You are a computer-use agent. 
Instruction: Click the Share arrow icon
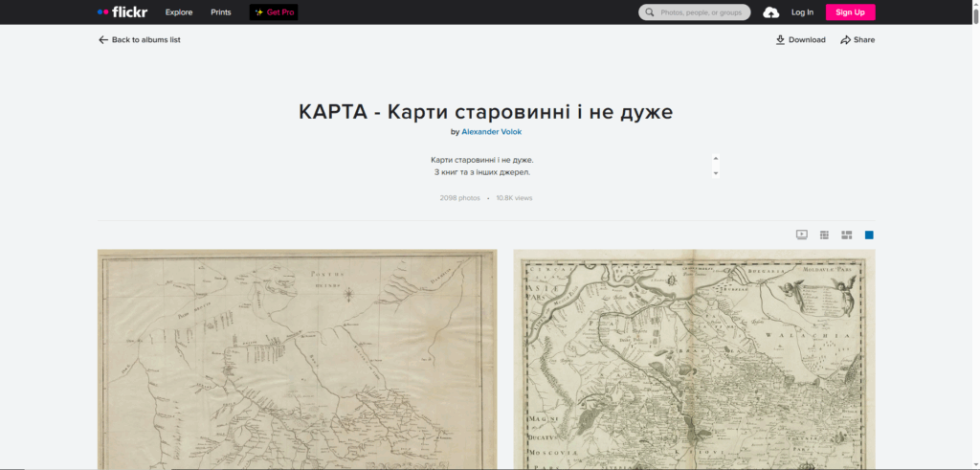[x=845, y=40]
